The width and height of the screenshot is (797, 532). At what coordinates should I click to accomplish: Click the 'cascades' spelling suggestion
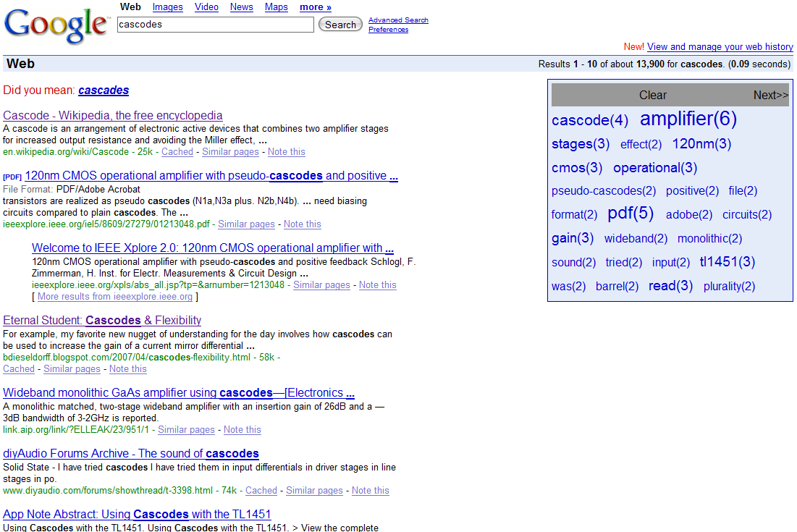[x=104, y=90]
